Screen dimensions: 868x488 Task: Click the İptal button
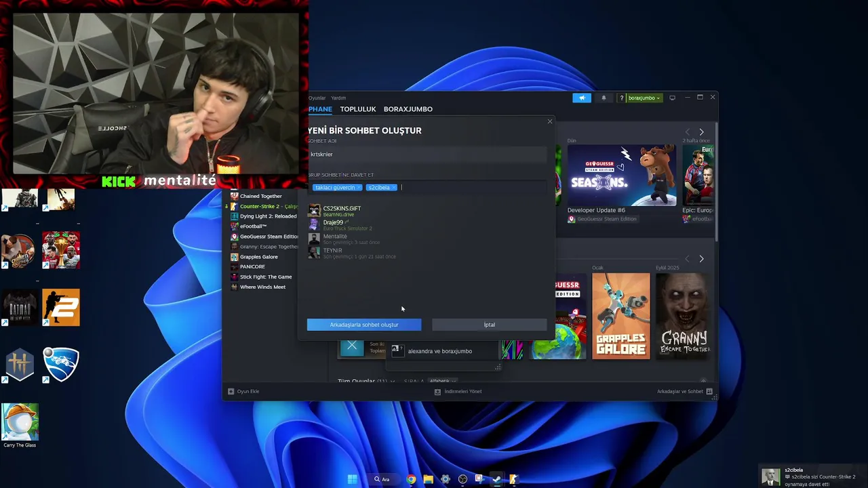[490, 325]
